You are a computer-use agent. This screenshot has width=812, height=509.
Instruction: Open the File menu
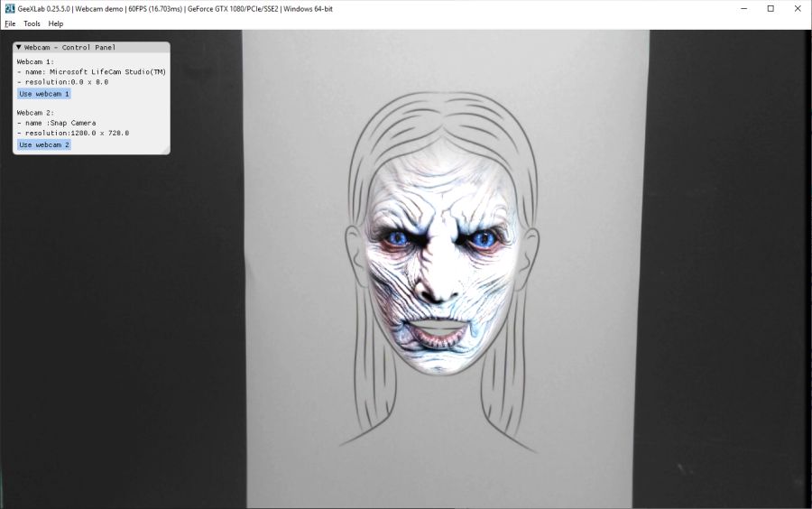coord(10,23)
